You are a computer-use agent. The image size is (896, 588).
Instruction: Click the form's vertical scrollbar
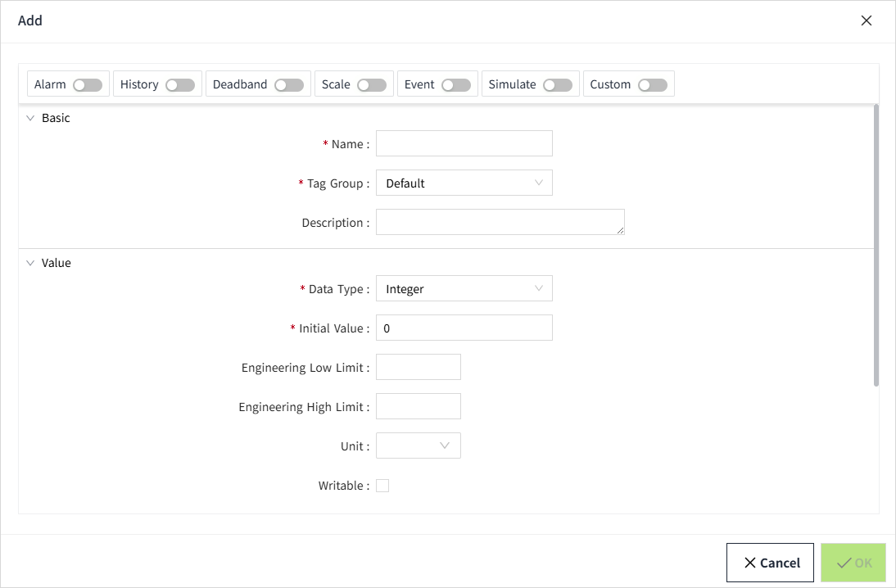876,246
